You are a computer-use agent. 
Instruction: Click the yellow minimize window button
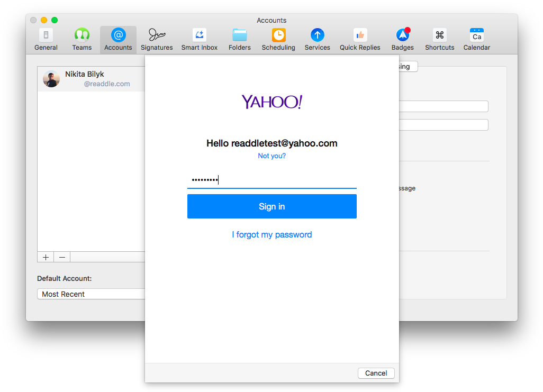(44, 20)
